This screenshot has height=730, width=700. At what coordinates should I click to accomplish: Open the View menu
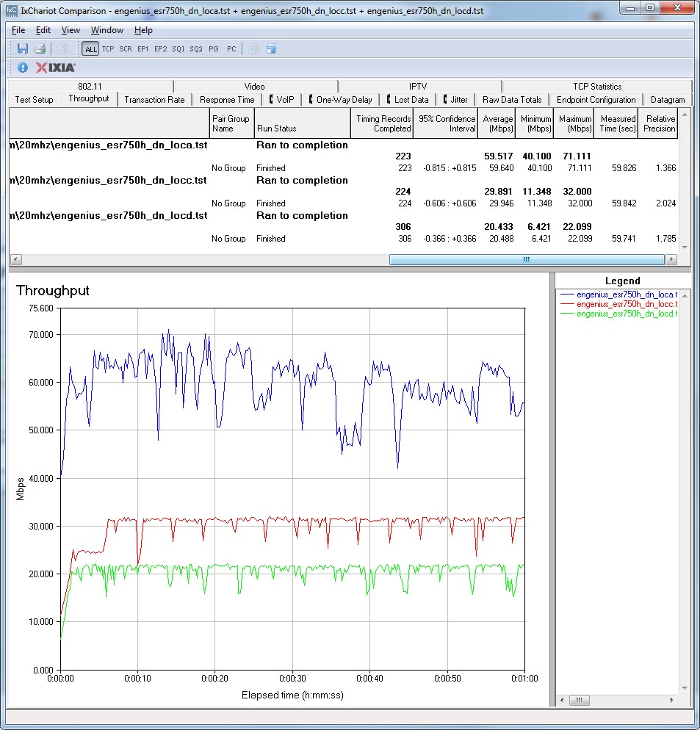(x=71, y=30)
